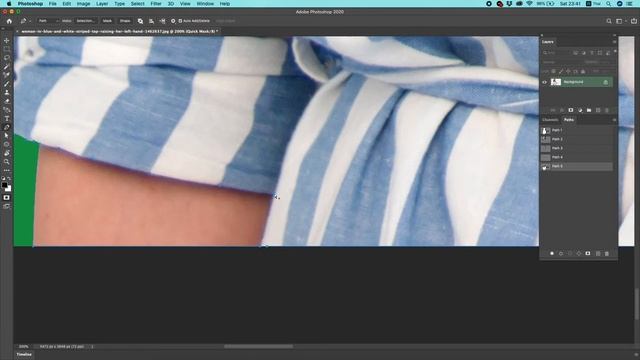Open path operations menu

click(x=140, y=21)
